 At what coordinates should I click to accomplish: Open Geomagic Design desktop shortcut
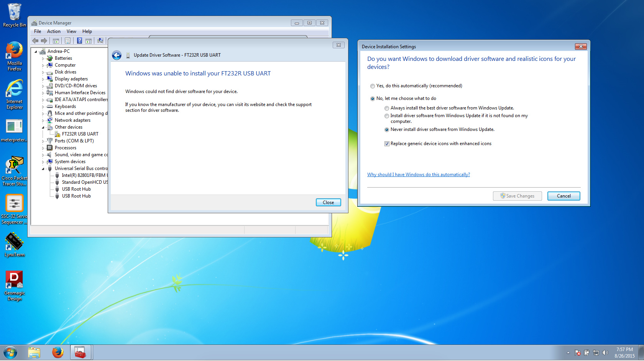15,286
